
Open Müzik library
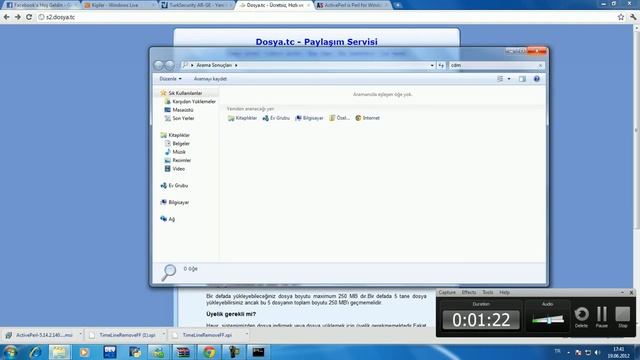[x=175, y=152]
